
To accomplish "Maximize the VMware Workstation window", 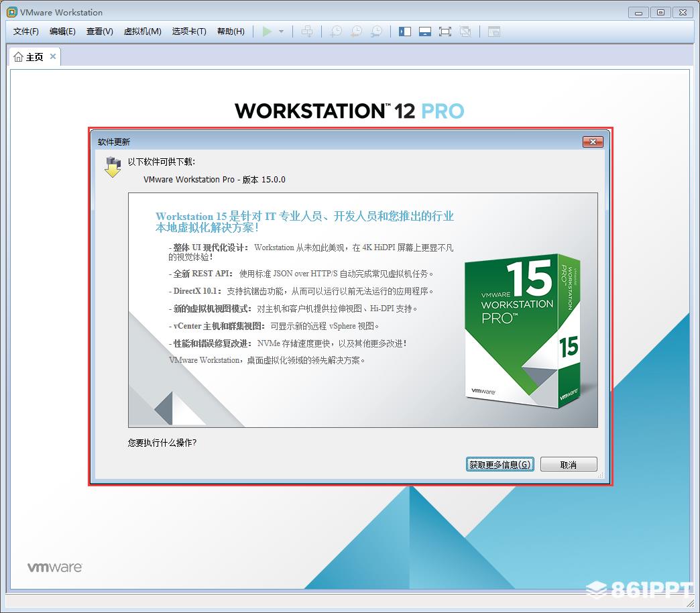I will point(660,13).
